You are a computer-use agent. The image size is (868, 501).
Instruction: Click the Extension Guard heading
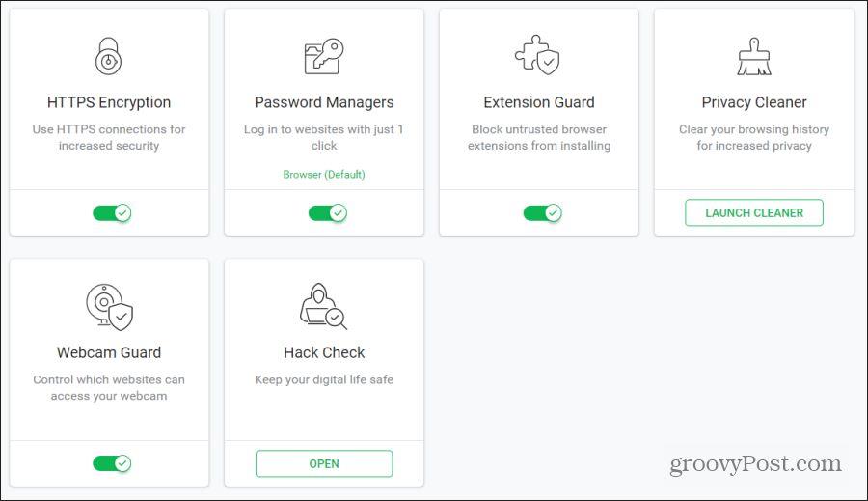coord(539,102)
